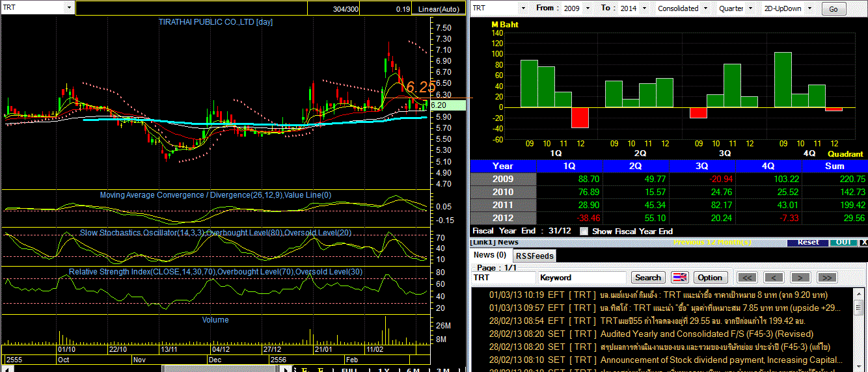
Task: Open the Consolidated statement type dropdown
Action: point(705,8)
